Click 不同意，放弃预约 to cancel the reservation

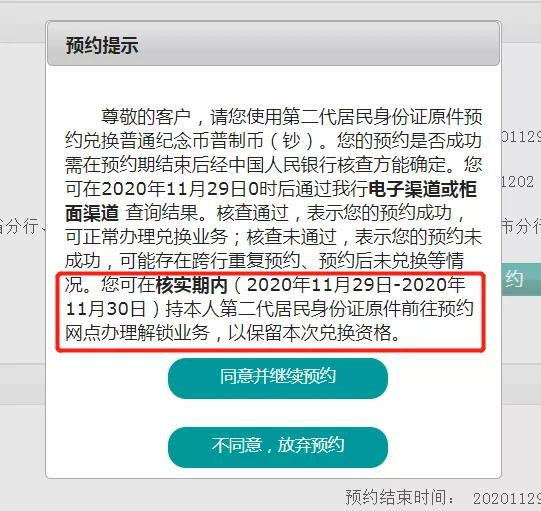tap(278, 447)
